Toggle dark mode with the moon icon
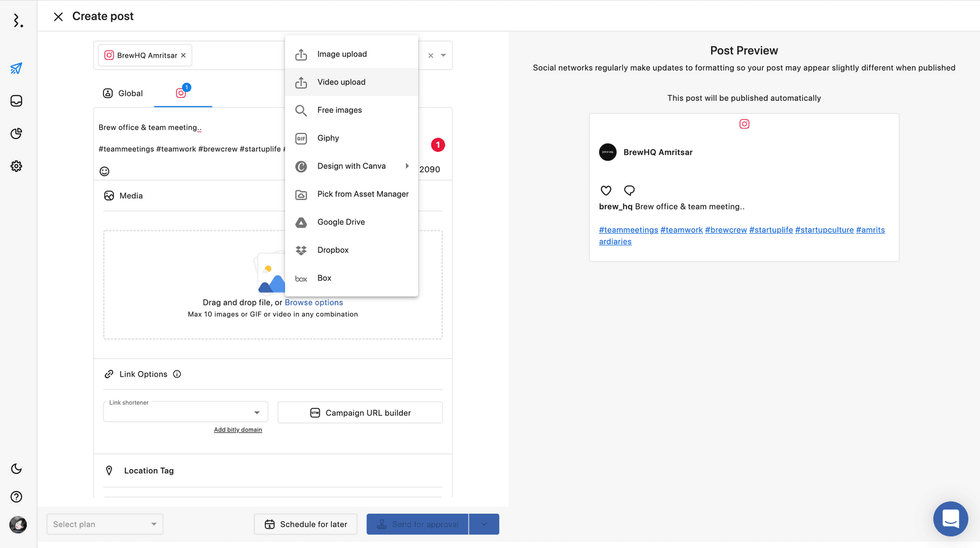The image size is (980, 548). tap(17, 469)
